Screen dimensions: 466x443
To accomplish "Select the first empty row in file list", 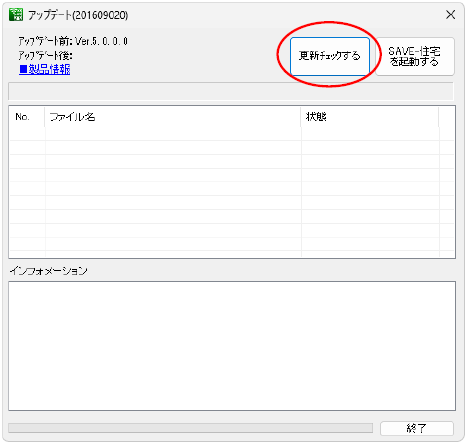I will tap(232, 134).
